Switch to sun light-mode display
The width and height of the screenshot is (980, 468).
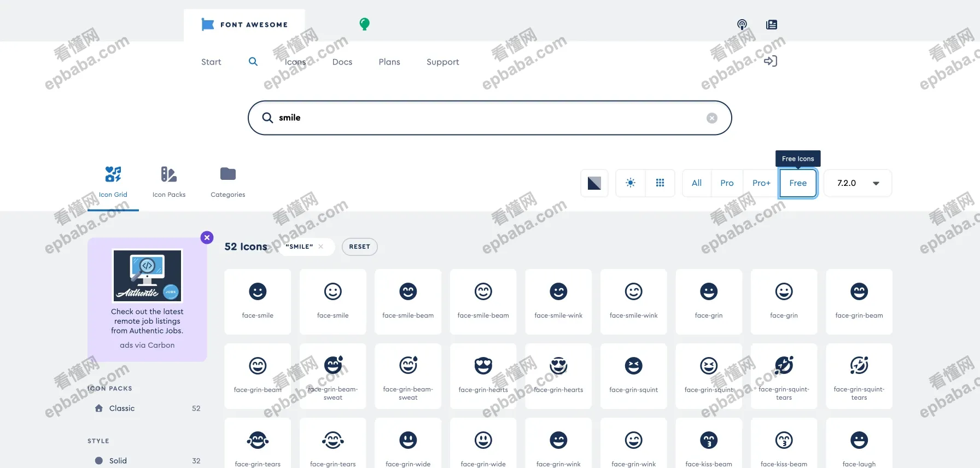(x=631, y=183)
